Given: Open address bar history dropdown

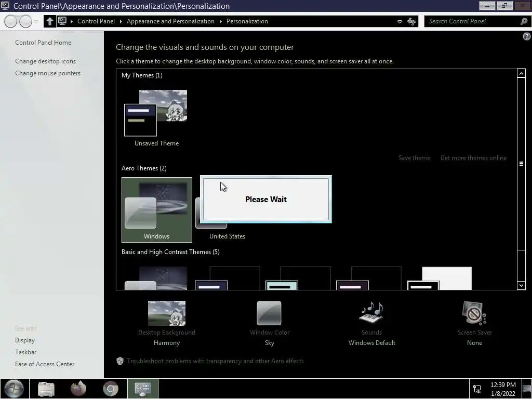Looking at the screenshot, I should click(400, 21).
